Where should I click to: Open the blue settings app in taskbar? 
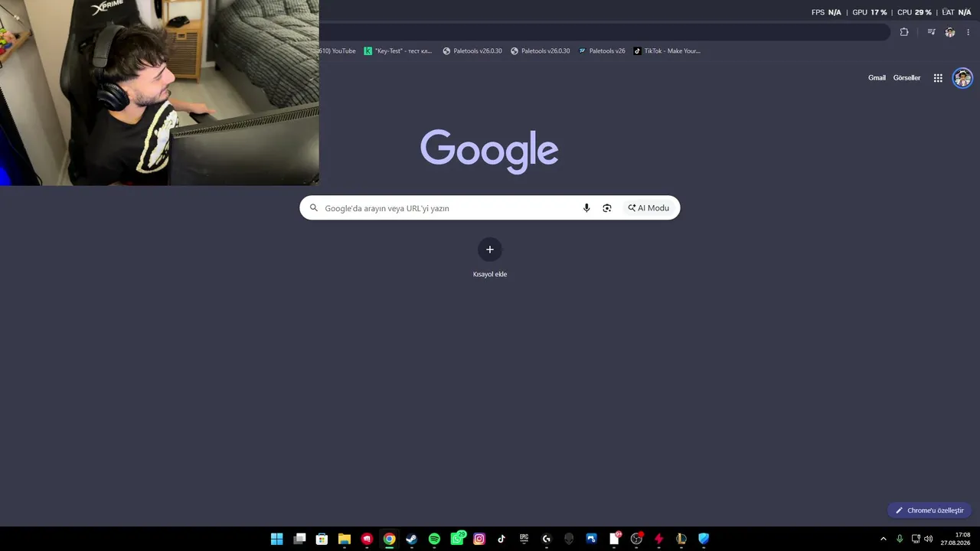coord(591,539)
